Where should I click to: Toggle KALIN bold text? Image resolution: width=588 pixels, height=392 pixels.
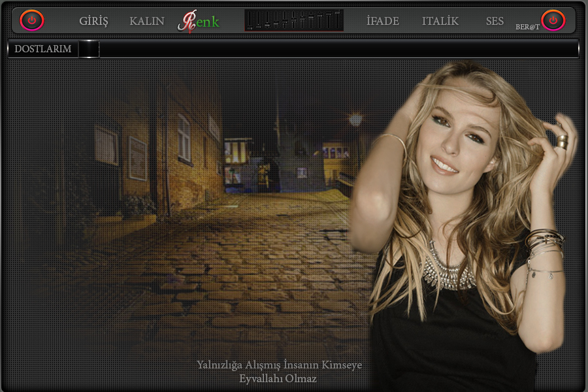coord(147,21)
